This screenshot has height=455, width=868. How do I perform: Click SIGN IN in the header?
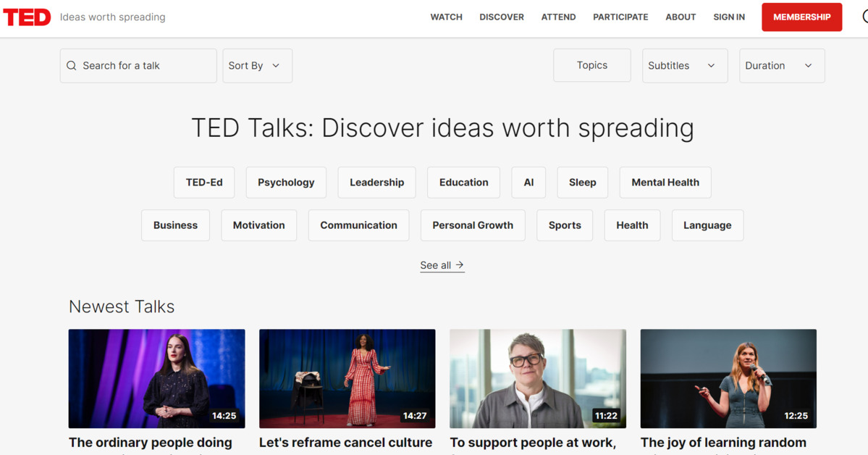[729, 17]
